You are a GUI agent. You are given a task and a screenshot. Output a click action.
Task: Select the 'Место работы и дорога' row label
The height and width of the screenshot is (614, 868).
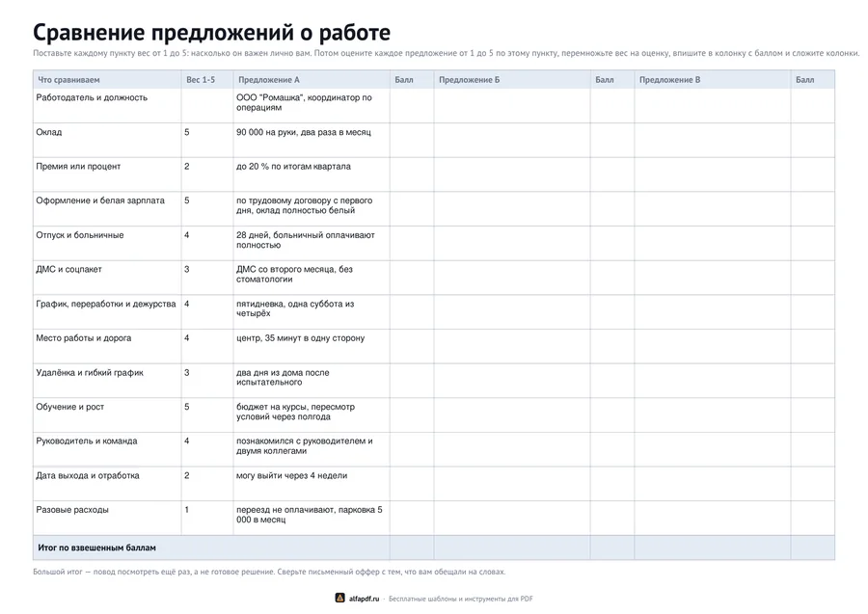(84, 338)
